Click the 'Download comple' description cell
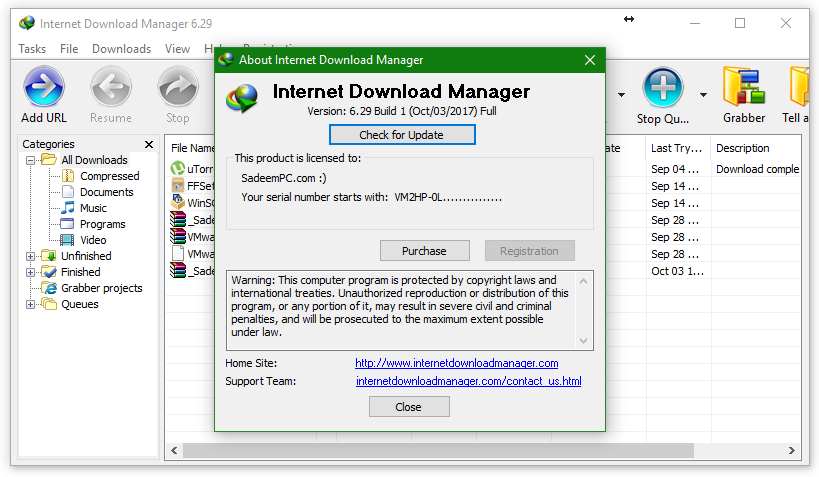Image resolution: width=819 pixels, height=477 pixels. (x=757, y=169)
